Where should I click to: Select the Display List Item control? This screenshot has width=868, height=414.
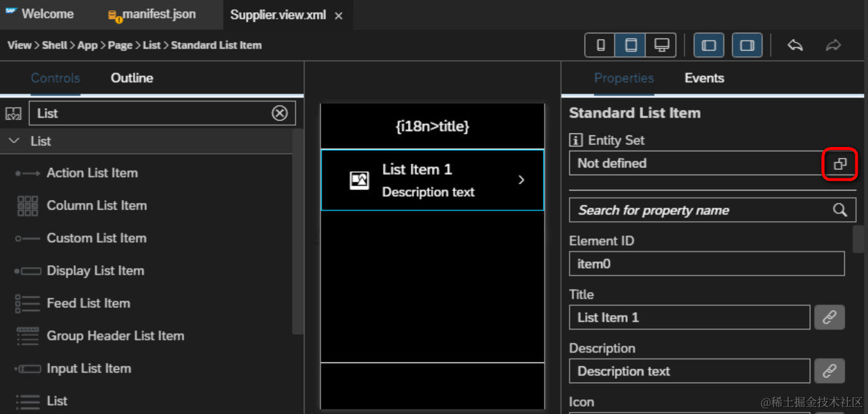click(x=95, y=271)
